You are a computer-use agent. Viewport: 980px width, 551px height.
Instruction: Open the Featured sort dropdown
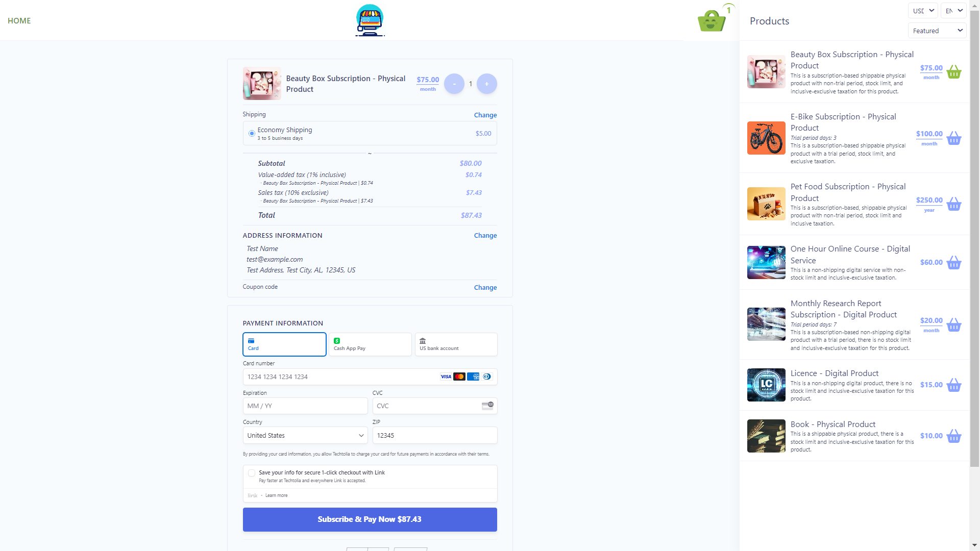tap(937, 31)
